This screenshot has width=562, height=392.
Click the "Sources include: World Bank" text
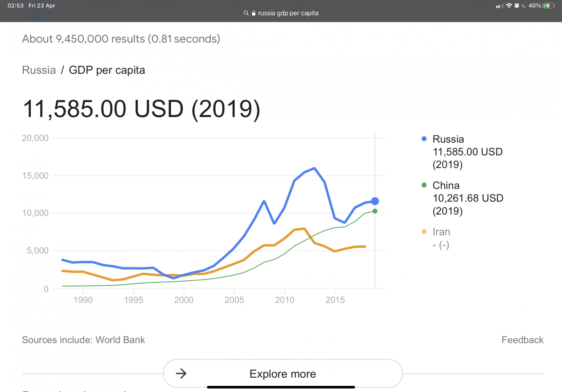[x=83, y=340]
